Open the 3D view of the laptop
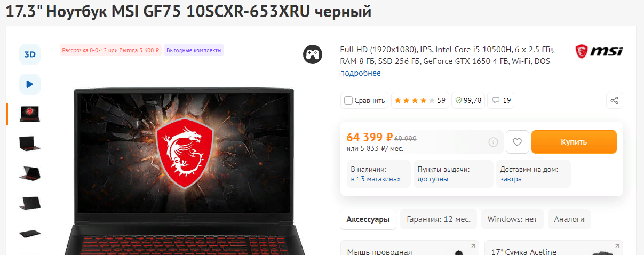This screenshot has height=255, width=644. (30, 54)
